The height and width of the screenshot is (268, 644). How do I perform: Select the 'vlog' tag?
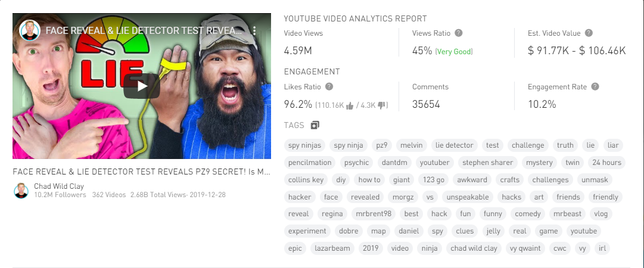tap(601, 213)
